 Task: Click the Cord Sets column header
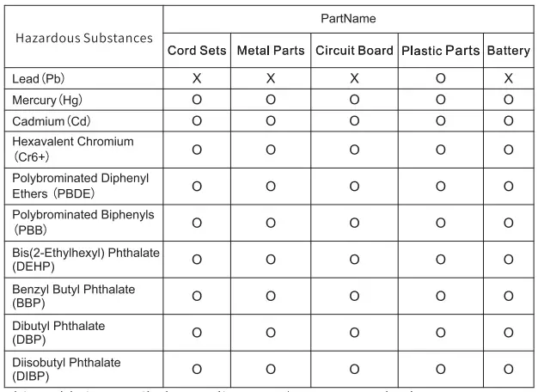(199, 49)
